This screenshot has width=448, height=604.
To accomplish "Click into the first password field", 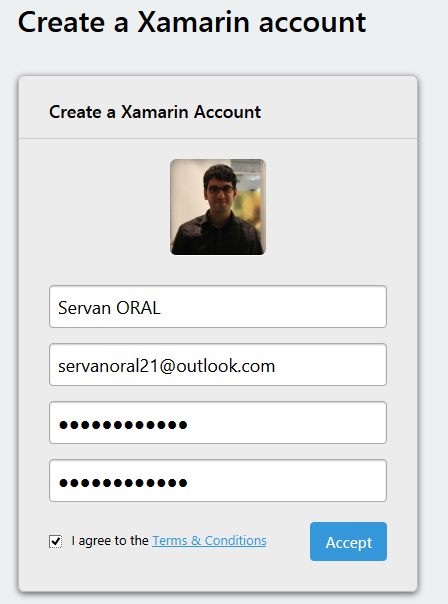I will 218,423.
